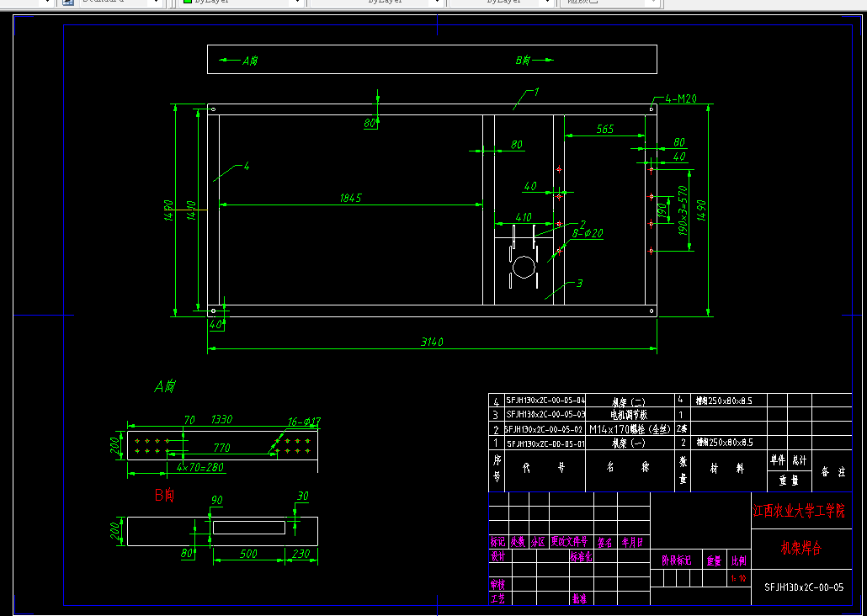Click code cell SFJH130x2C-00-05-04
The width and height of the screenshot is (867, 616).
(x=545, y=400)
